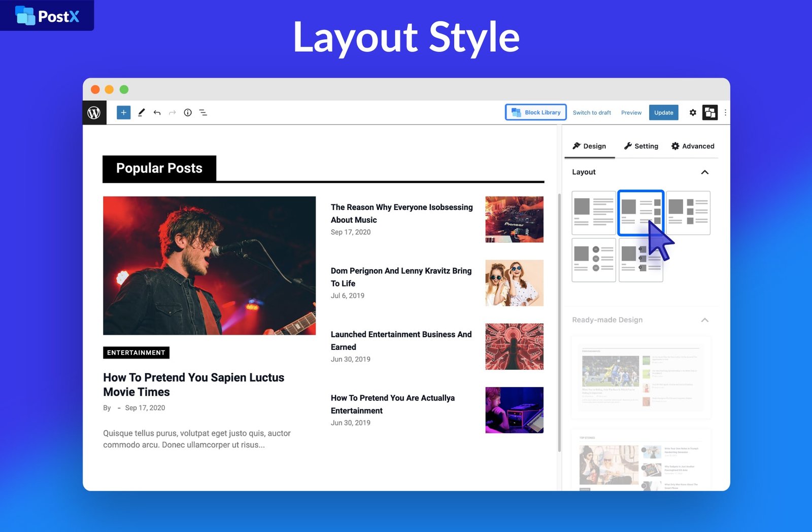Open the settings gear icon
812x532 pixels.
click(693, 112)
